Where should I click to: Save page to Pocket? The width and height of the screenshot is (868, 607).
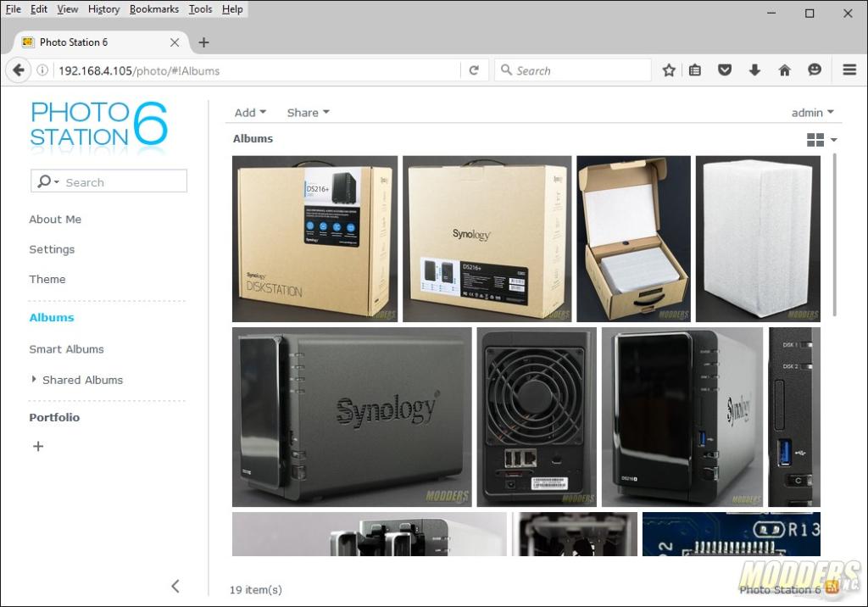click(x=725, y=70)
